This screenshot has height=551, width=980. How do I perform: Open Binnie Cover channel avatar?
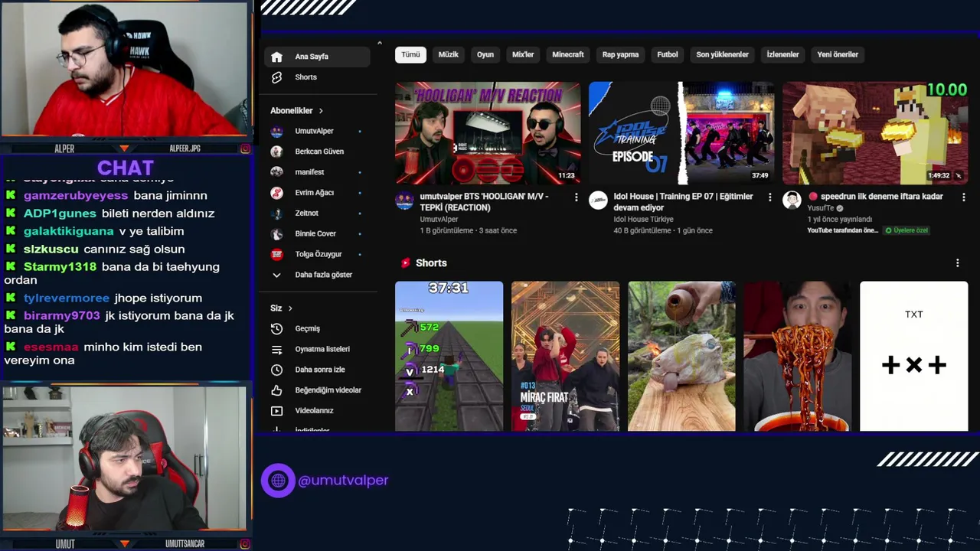(276, 233)
